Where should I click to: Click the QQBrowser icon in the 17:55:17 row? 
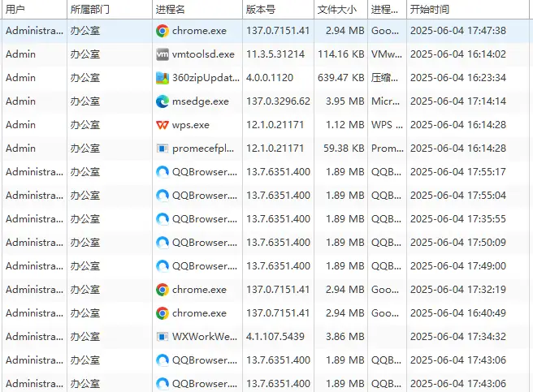click(x=162, y=172)
